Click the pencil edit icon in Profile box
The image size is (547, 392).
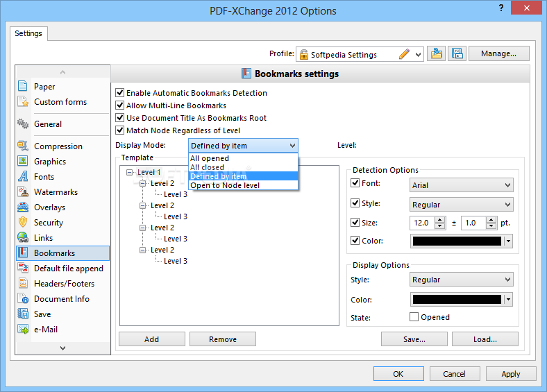tap(404, 54)
